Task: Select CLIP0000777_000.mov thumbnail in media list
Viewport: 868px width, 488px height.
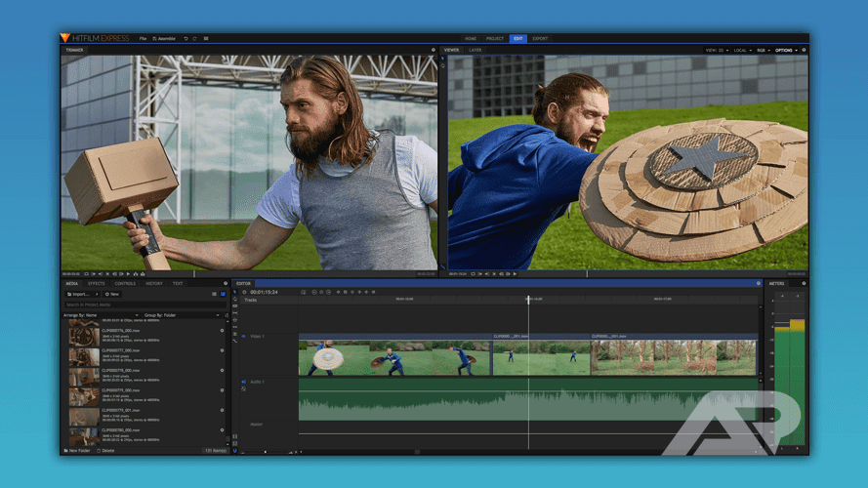Action: pyautogui.click(x=84, y=357)
